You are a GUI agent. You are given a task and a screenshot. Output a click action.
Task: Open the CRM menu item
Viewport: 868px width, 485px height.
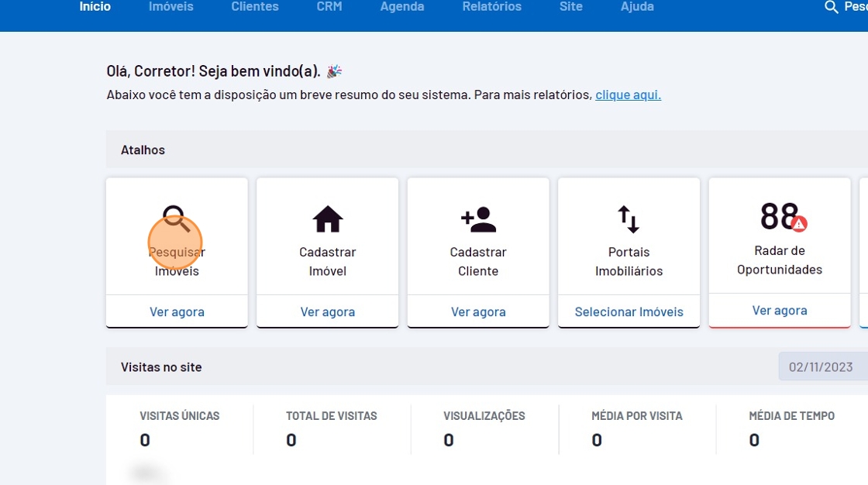click(329, 7)
